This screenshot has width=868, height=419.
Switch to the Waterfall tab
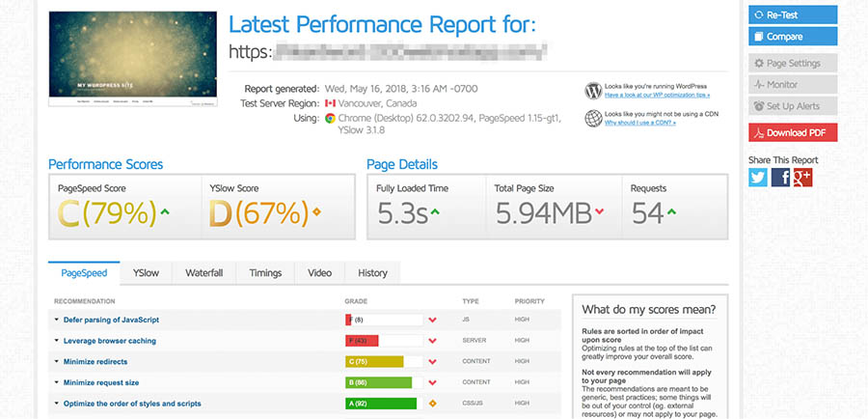pos(203,273)
